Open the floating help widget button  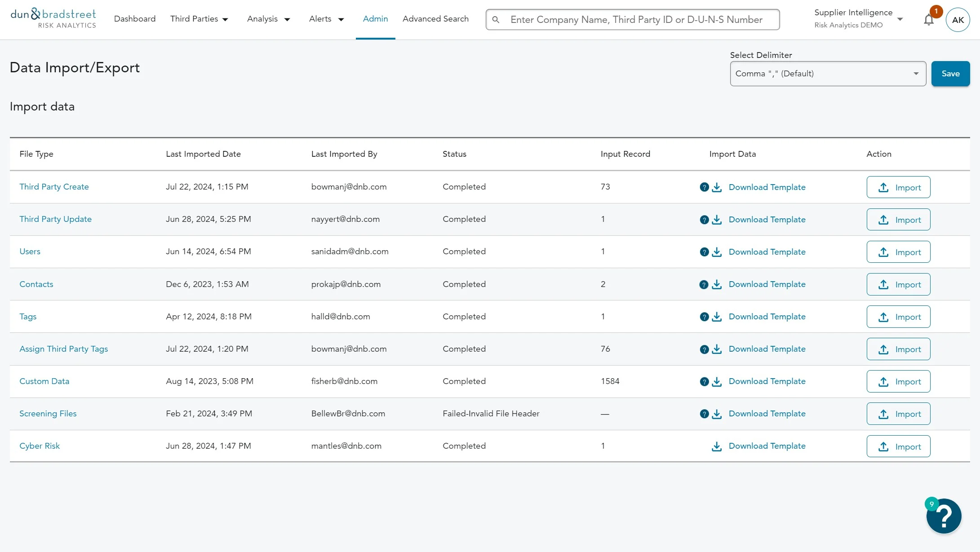pyautogui.click(x=944, y=516)
